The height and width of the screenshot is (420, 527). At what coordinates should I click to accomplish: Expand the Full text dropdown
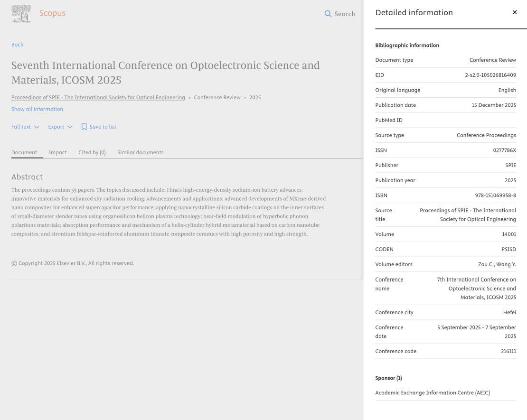click(25, 127)
